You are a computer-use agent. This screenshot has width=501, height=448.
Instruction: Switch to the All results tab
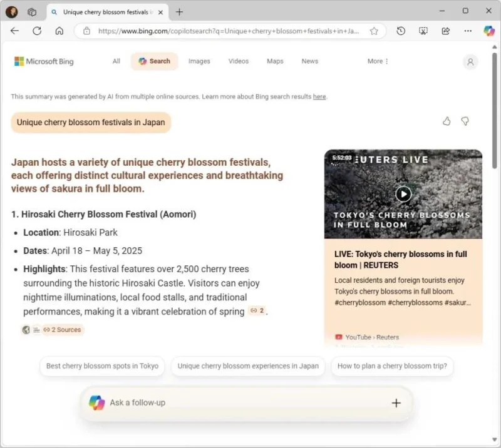click(116, 61)
